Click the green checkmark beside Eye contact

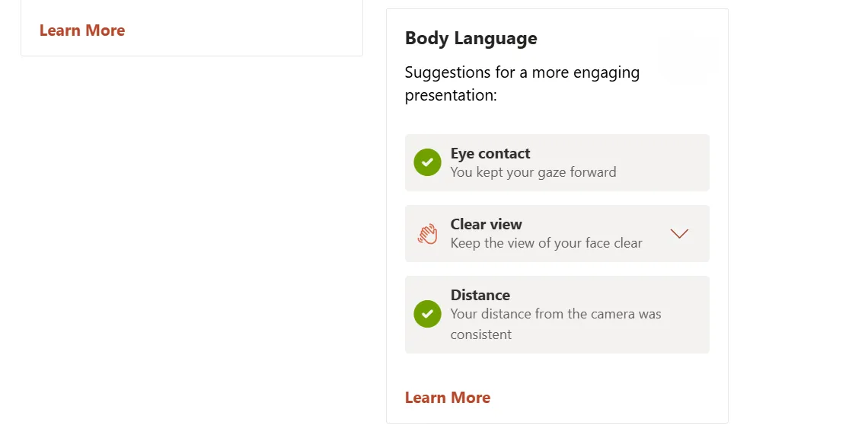pyautogui.click(x=427, y=162)
